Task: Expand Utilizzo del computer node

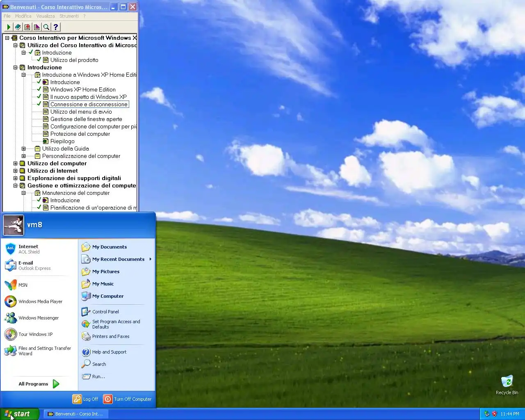Action: 15,163
